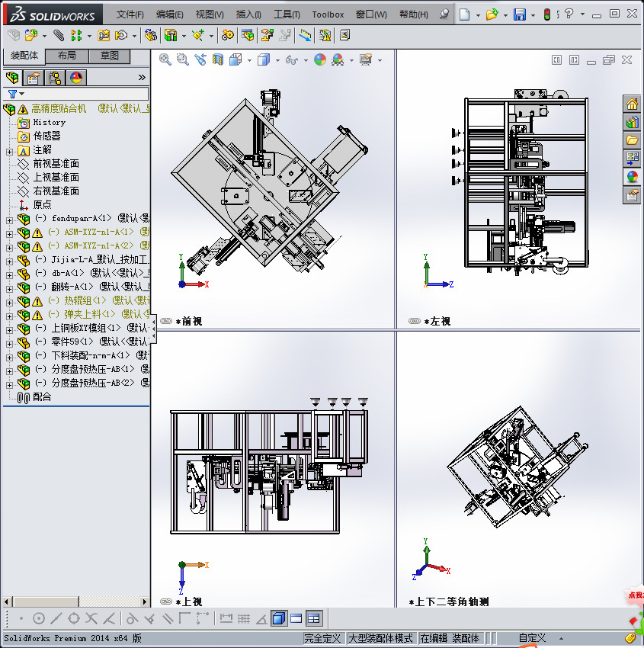Open the 插入(I) menu

coord(248,14)
